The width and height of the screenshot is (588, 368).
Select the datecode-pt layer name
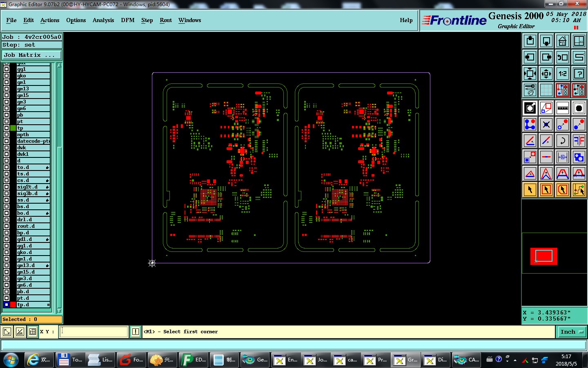click(33, 141)
